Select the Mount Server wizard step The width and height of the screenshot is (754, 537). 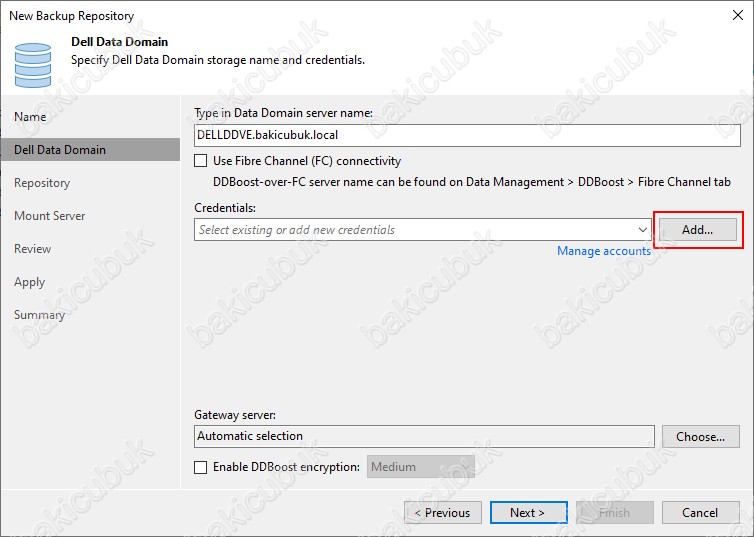(50, 216)
